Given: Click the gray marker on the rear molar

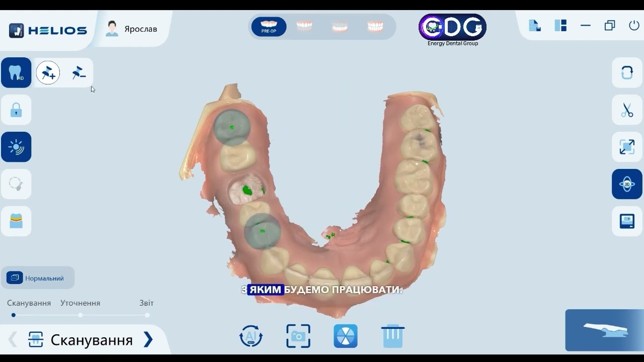Looking at the screenshot, I should click(x=232, y=128).
